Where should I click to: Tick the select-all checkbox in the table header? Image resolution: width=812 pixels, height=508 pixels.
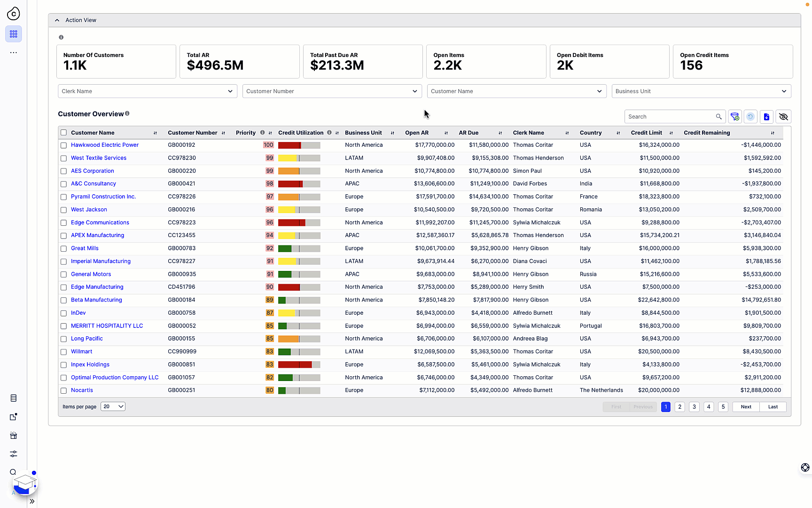pos(63,132)
